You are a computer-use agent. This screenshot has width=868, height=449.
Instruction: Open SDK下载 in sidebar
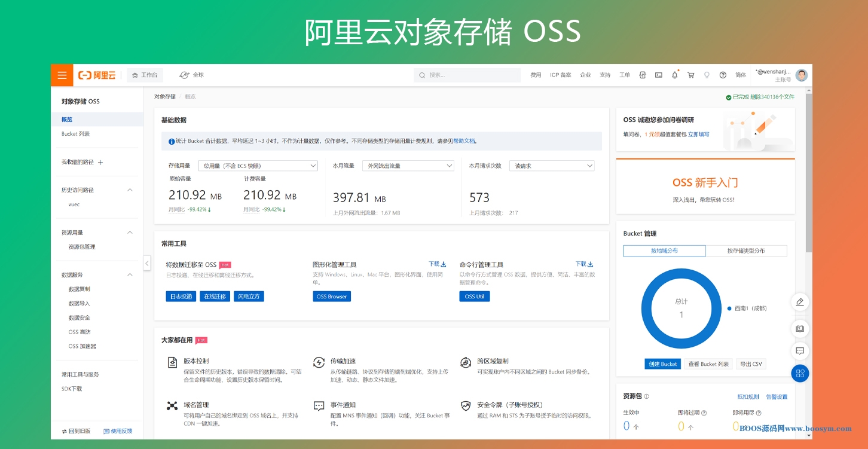coord(72,389)
